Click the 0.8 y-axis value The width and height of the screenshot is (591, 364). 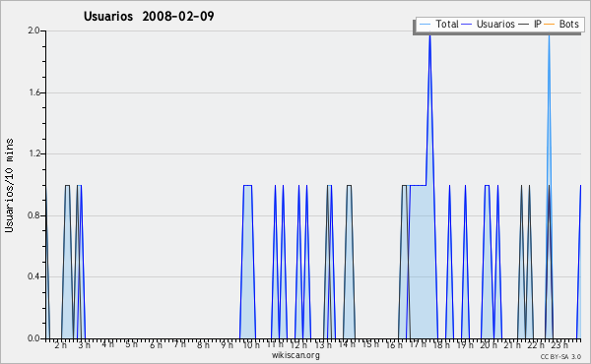click(33, 215)
